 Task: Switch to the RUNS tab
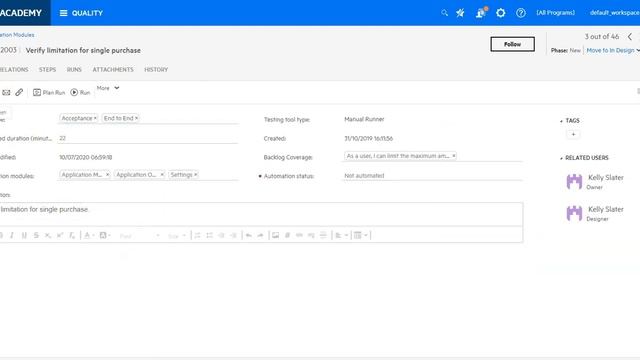[x=74, y=70]
